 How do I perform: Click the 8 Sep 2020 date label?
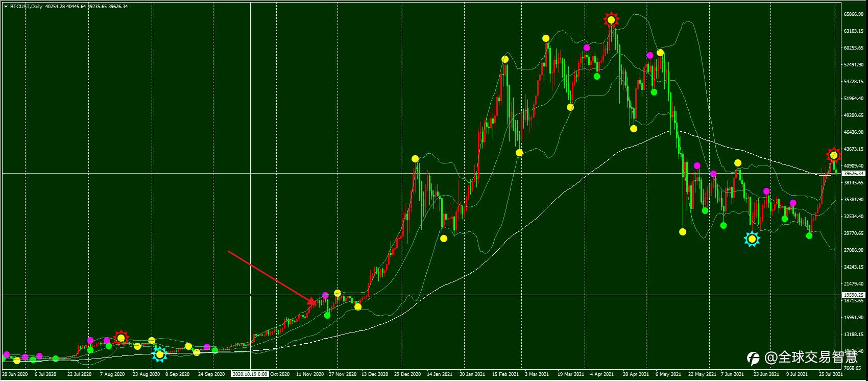pyautogui.click(x=178, y=374)
